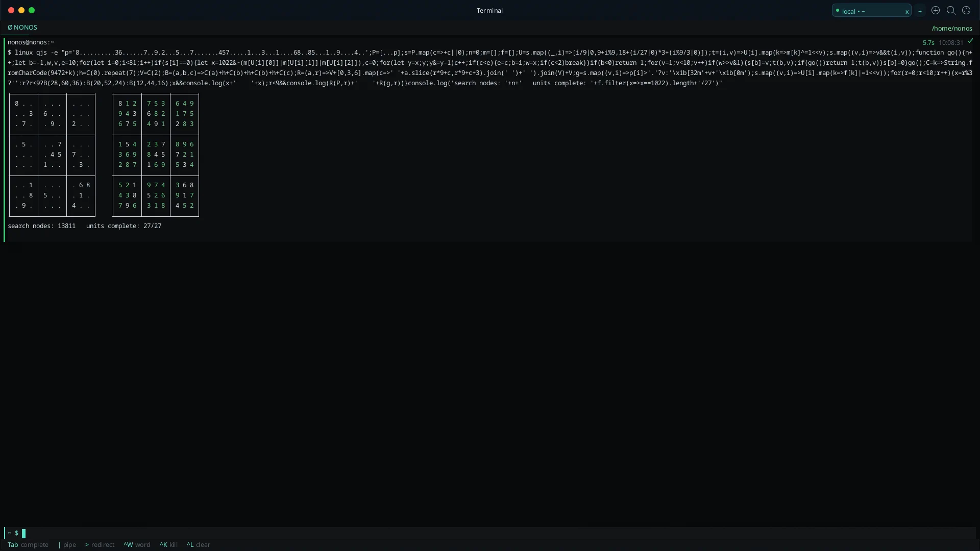Click the '^K kill' shortcut hint

[x=168, y=545]
